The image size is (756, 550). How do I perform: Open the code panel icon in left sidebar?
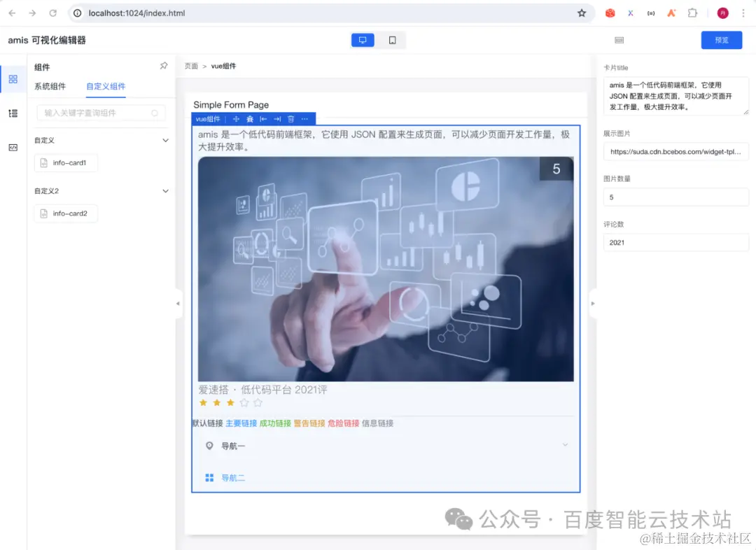(13, 147)
